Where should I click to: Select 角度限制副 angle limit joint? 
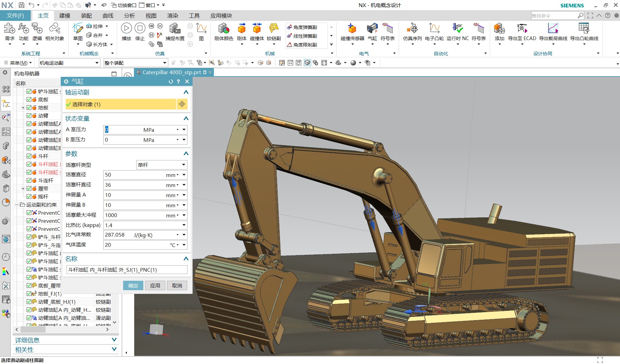[x=302, y=45]
